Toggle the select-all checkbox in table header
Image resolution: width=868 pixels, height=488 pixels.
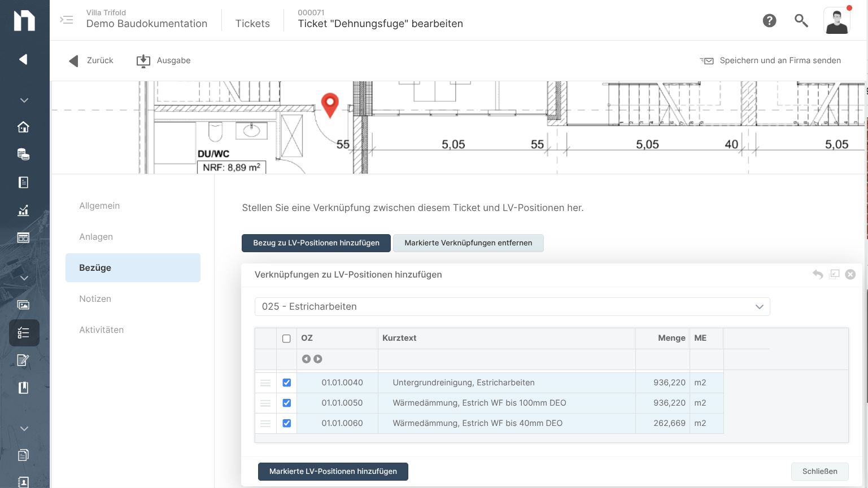pyautogui.click(x=286, y=338)
